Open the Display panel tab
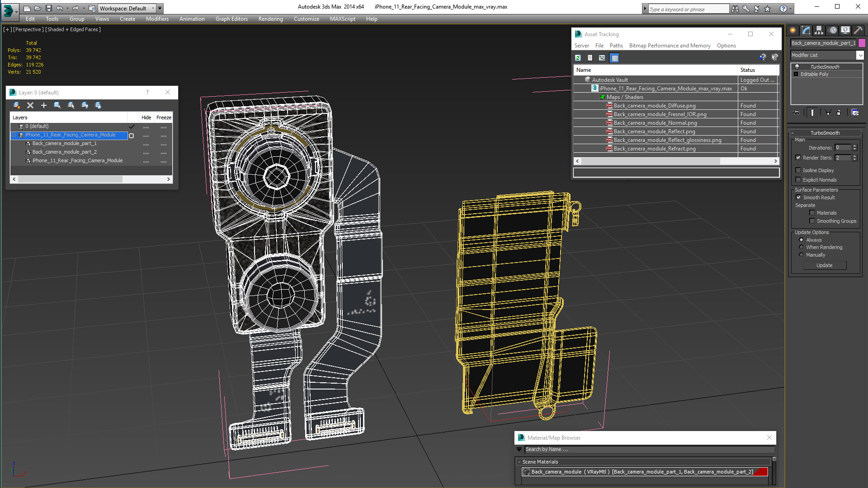 [x=845, y=30]
